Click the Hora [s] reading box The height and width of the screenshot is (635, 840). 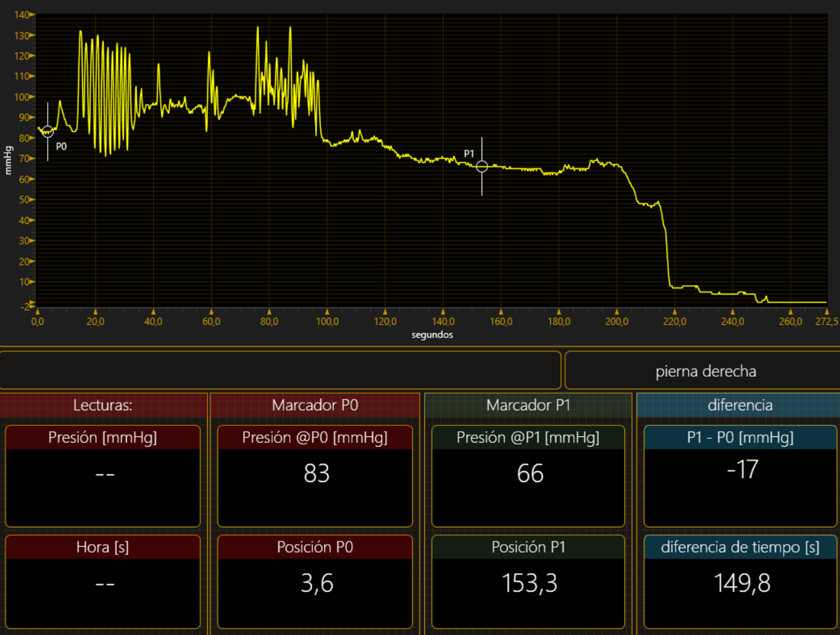[103, 585]
